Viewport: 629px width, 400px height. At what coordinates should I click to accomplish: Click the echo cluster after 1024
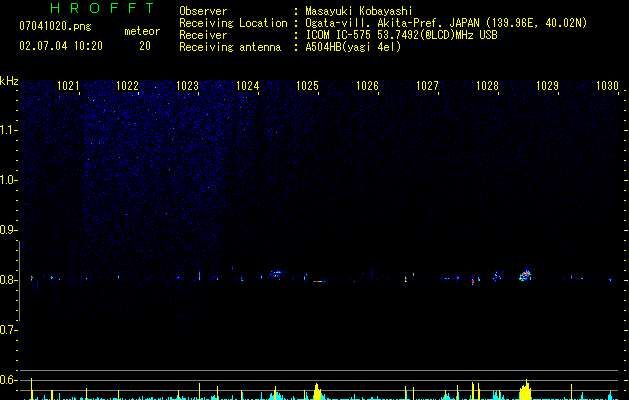tap(276, 274)
